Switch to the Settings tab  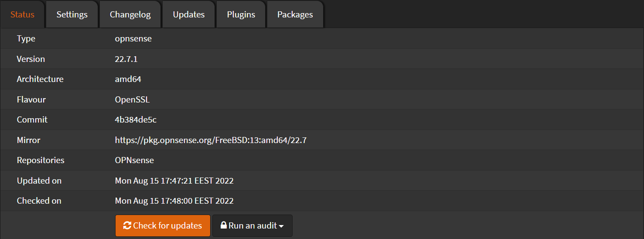(72, 14)
